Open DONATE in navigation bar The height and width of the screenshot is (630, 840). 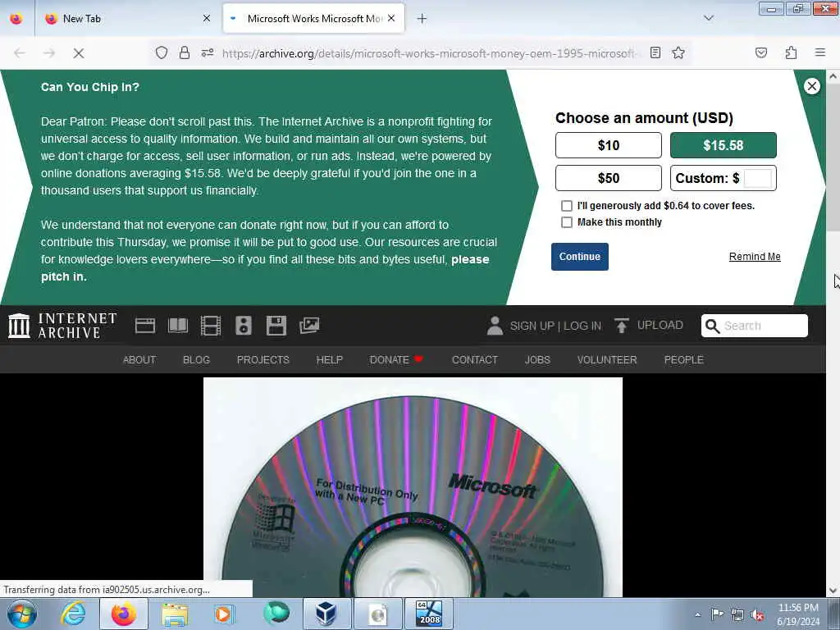(396, 360)
